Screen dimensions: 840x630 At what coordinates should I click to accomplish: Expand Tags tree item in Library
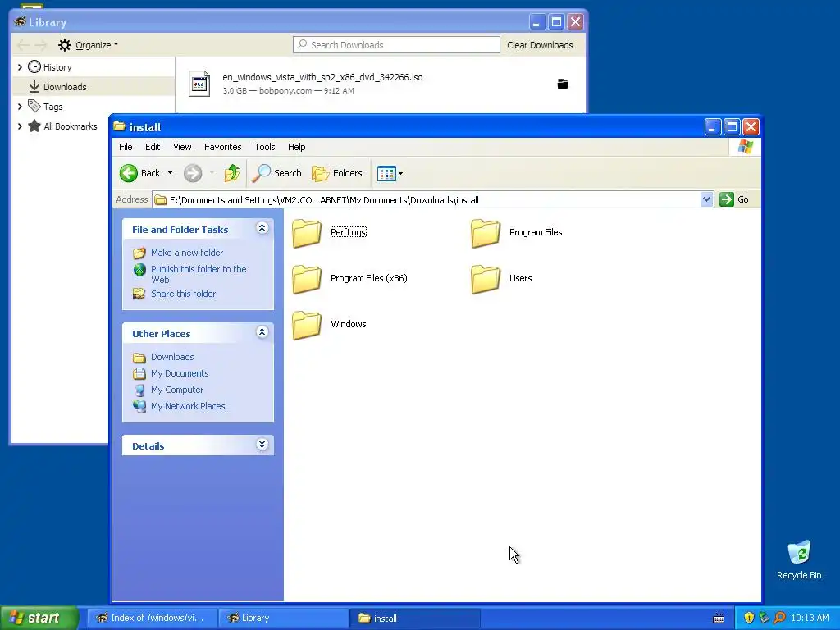(20, 107)
